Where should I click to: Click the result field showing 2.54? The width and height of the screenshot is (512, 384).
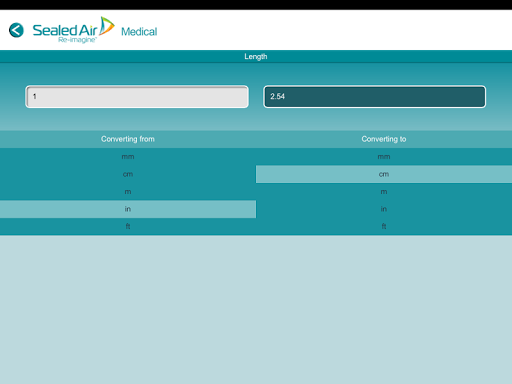[374, 97]
